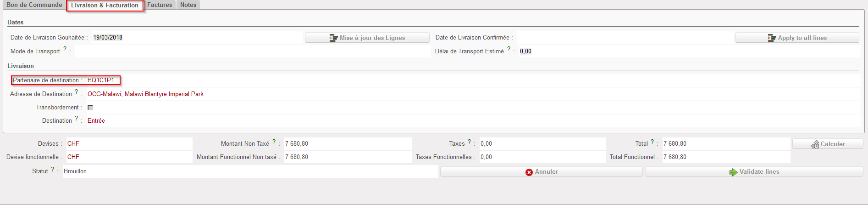The height and width of the screenshot is (205, 868).
Task: Open the Factures tab
Action: tap(160, 5)
